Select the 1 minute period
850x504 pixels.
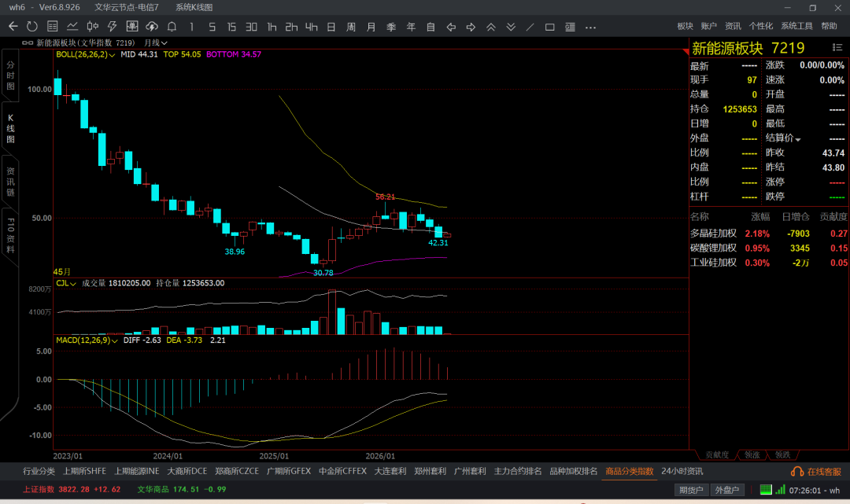(191, 27)
